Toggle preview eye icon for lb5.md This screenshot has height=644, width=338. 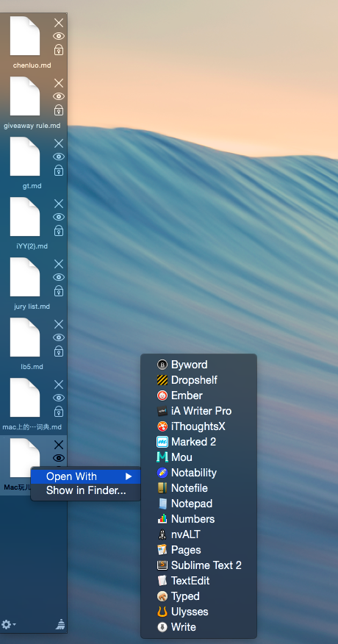click(x=59, y=337)
